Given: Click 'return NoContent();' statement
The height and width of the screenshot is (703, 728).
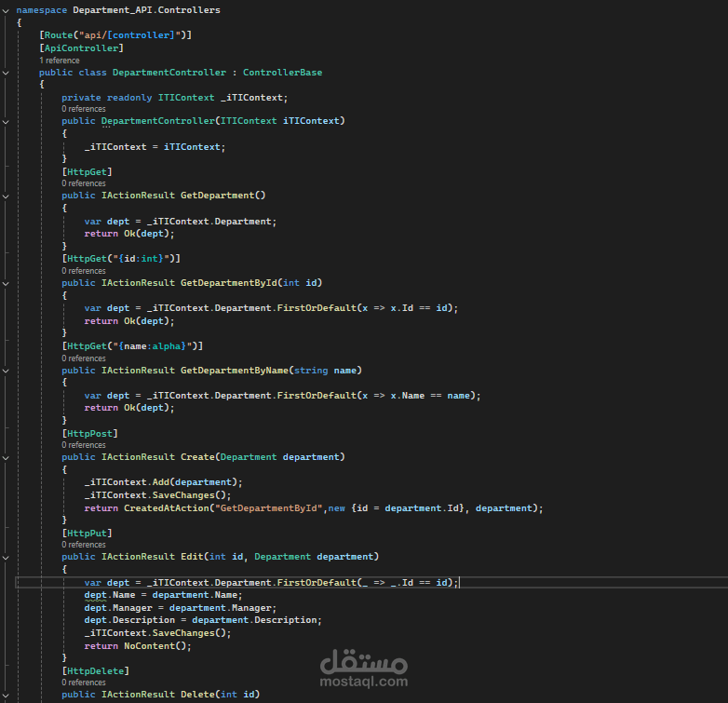Looking at the screenshot, I should (x=138, y=646).
